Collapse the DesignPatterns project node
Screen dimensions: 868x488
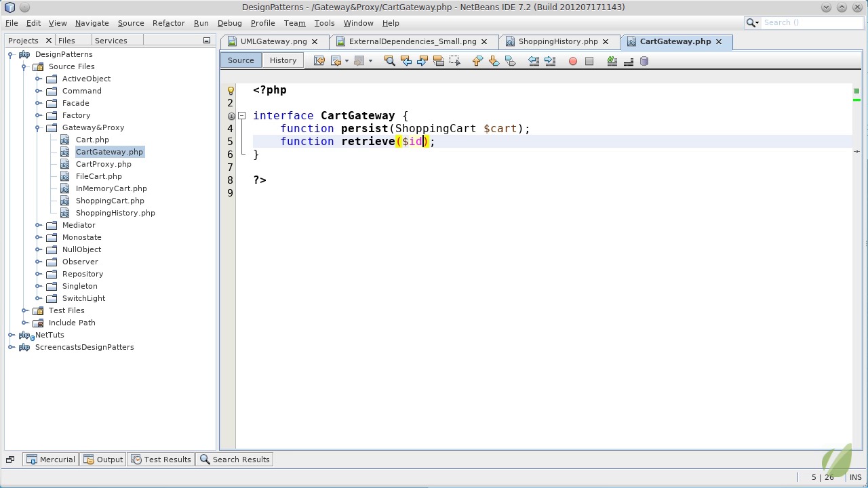11,54
